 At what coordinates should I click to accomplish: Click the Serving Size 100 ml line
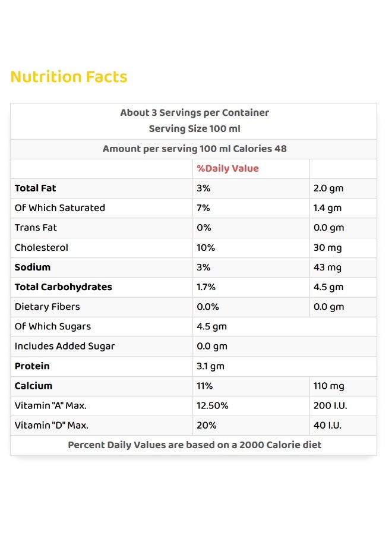click(194, 128)
